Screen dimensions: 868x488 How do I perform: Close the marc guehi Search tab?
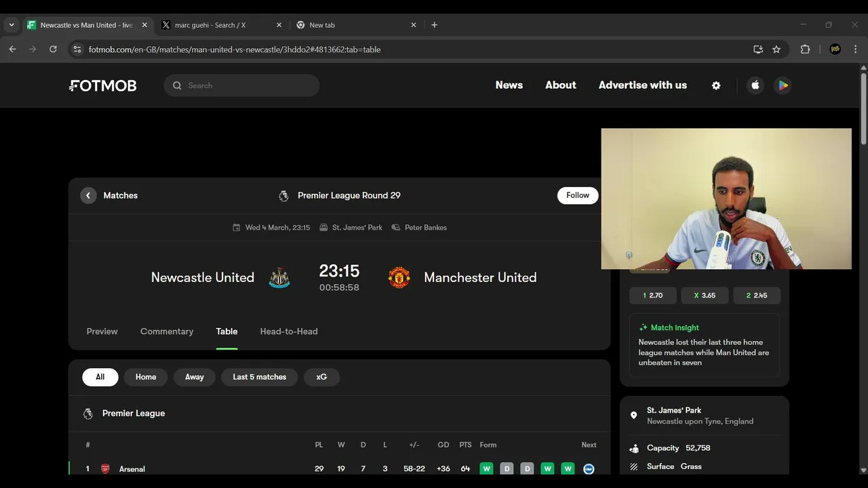click(x=279, y=25)
